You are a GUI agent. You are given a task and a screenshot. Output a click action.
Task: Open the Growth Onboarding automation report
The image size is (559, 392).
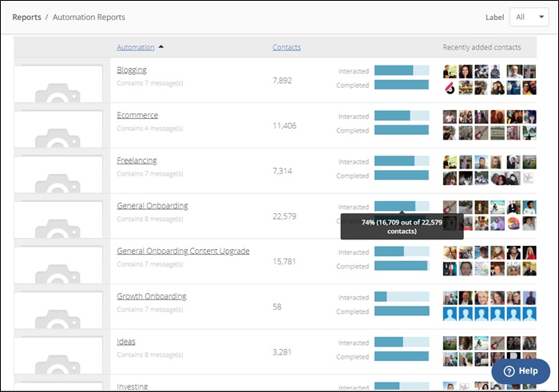152,296
